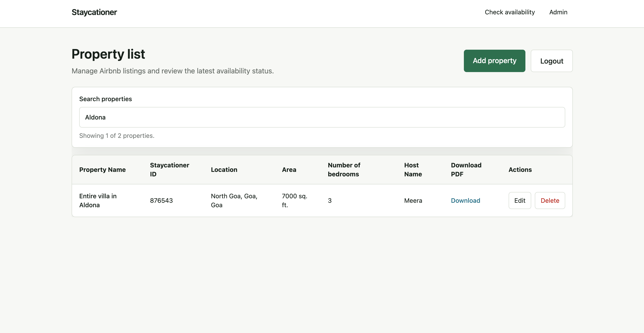Log out with the Logout button
Screen dimensions: 644x333
(x=552, y=61)
